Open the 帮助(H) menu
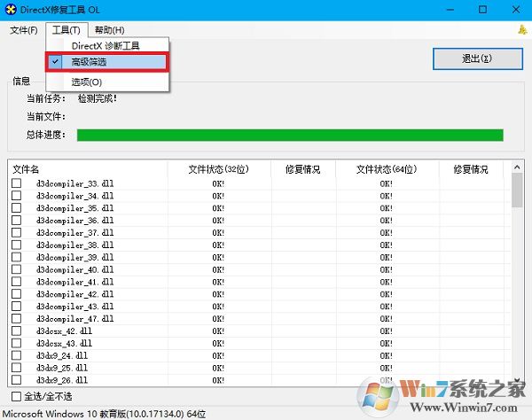Viewport: 532px width, 420px height. coord(110,30)
